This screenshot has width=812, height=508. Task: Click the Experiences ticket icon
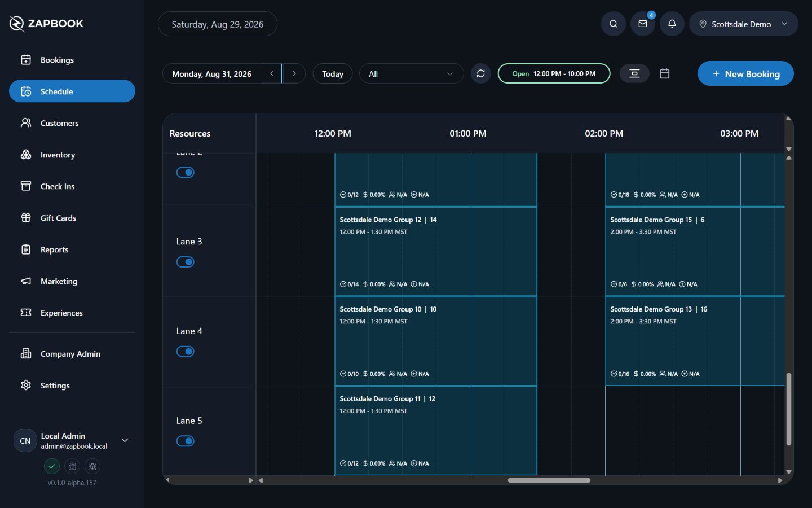26,313
